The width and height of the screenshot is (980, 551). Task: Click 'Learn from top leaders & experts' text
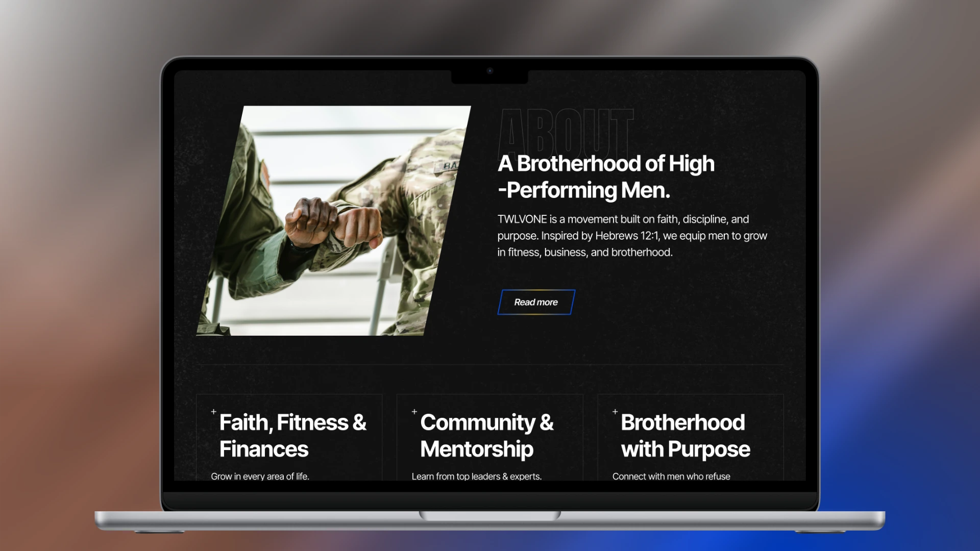pos(476,477)
